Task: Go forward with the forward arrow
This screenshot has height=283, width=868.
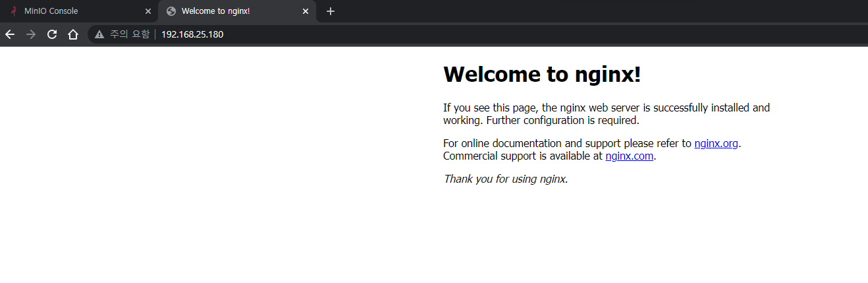Action: click(x=31, y=34)
